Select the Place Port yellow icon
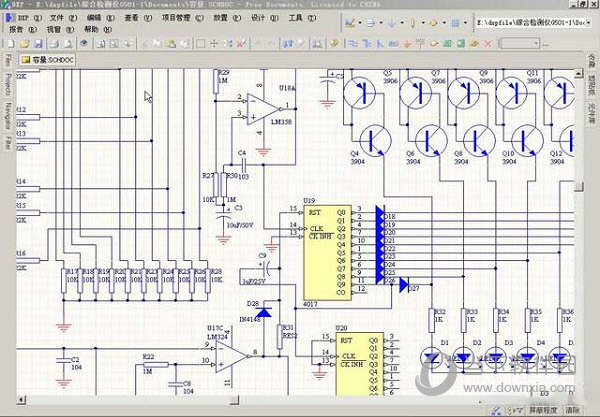The height and width of the screenshot is (417, 600). [474, 44]
